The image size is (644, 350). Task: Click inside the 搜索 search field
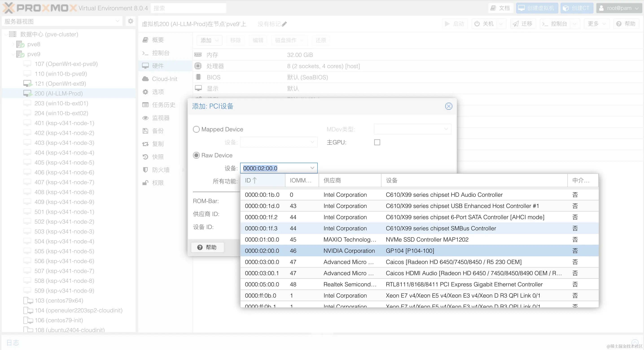(x=188, y=8)
